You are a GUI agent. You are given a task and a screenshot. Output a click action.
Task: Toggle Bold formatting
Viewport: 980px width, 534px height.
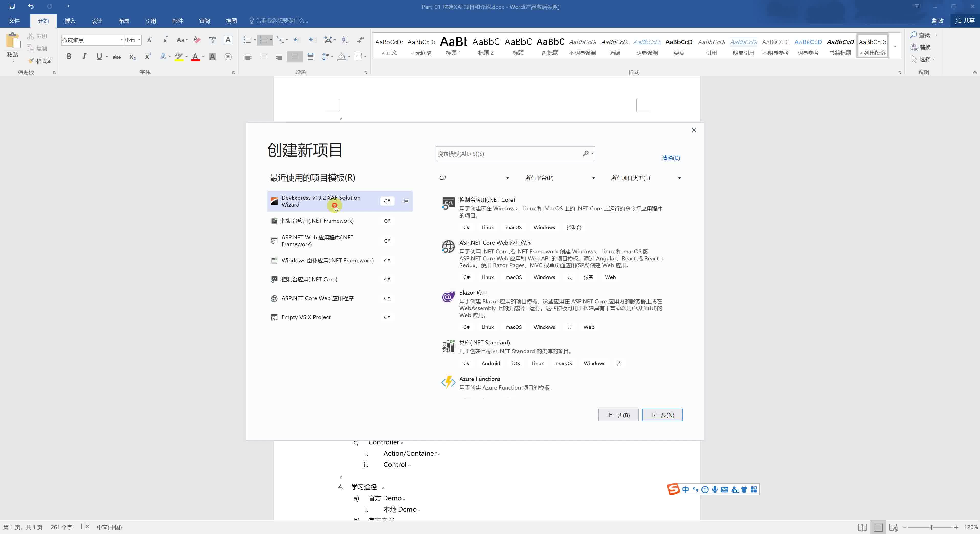69,57
